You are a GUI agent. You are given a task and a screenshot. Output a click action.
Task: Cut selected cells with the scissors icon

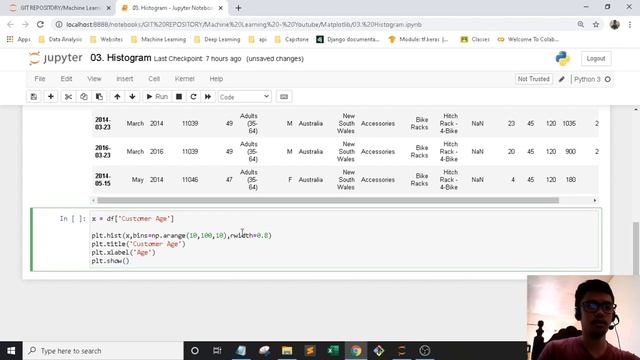[x=68, y=97]
